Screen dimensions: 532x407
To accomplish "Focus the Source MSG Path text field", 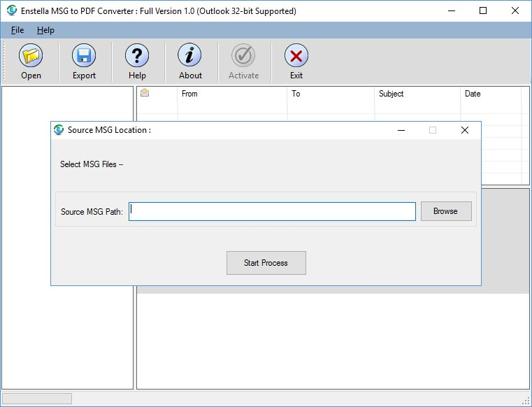I will 272,211.
